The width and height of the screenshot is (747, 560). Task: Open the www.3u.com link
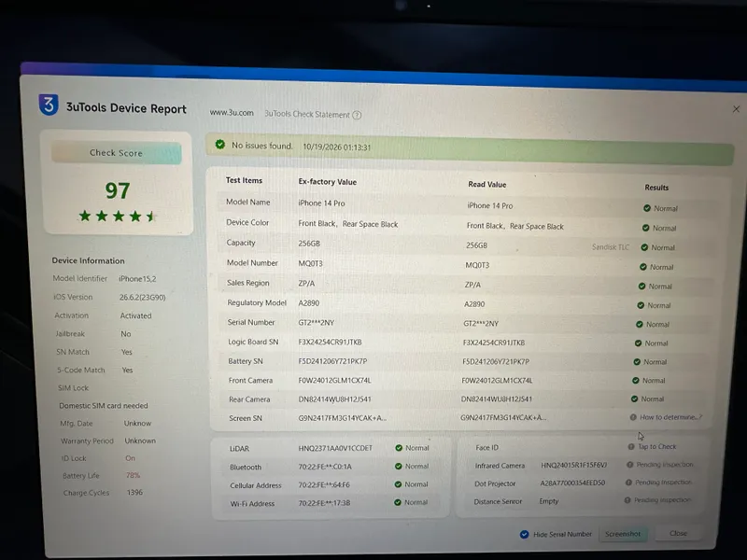tap(232, 113)
